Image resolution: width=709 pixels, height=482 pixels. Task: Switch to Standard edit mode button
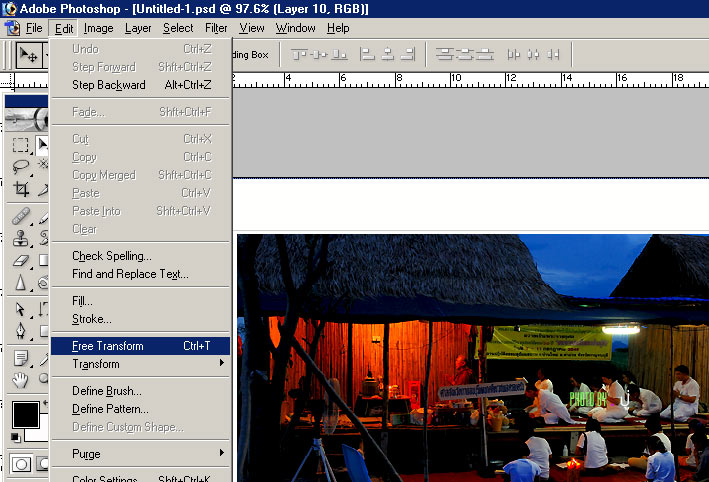click(x=21, y=464)
